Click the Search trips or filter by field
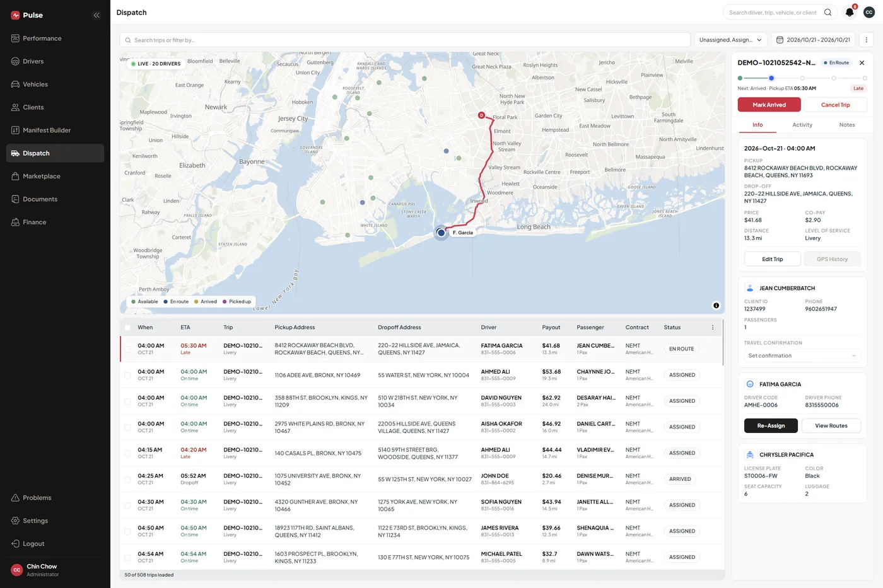The height and width of the screenshot is (588, 883). point(405,40)
